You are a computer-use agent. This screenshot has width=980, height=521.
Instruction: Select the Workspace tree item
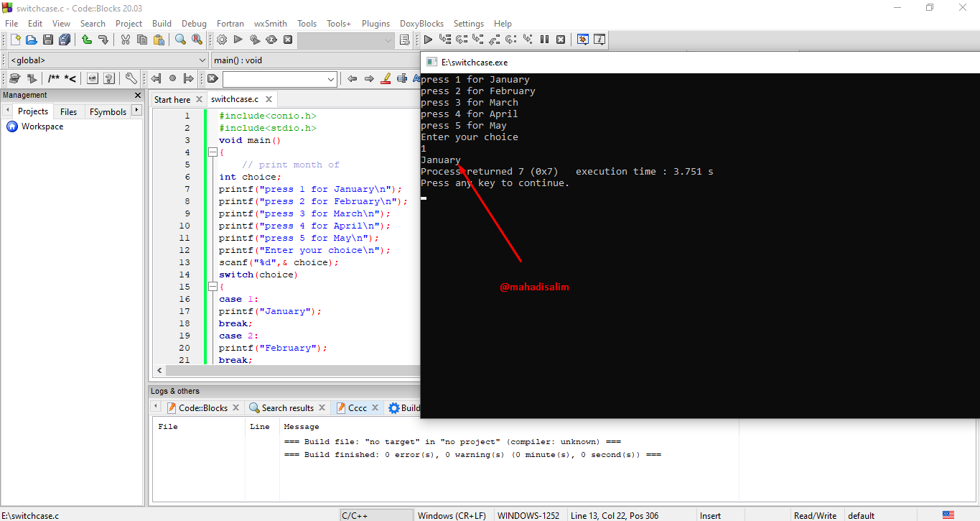click(x=42, y=126)
